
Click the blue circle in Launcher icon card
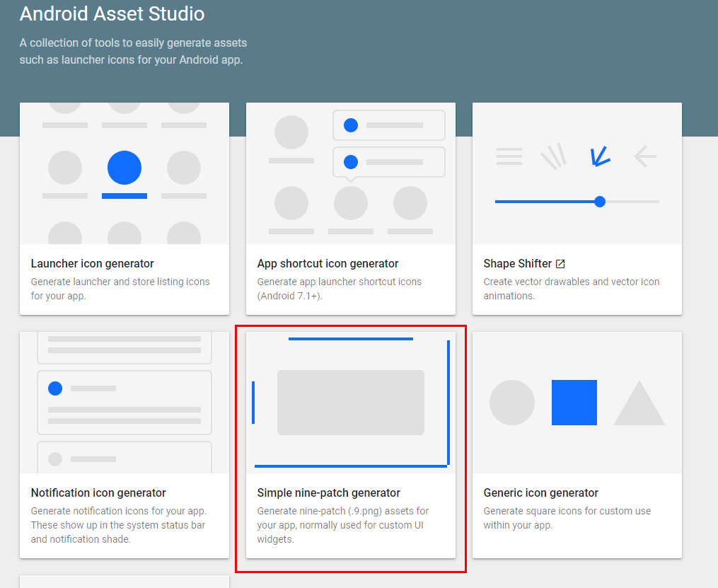[x=124, y=168]
